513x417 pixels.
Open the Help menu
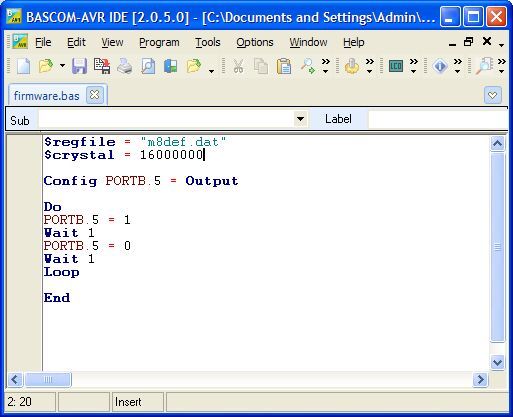[x=354, y=42]
